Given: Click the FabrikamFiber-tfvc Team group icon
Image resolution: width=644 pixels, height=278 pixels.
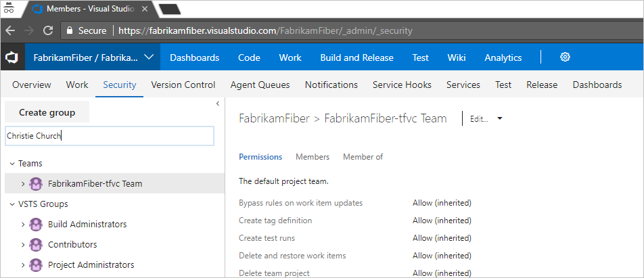Looking at the screenshot, I should [36, 183].
